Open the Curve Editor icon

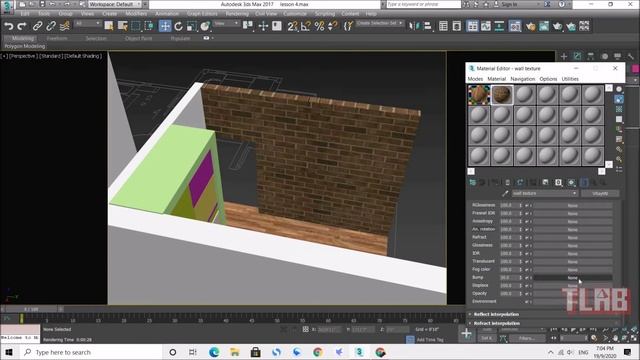pyautogui.click(x=486, y=26)
